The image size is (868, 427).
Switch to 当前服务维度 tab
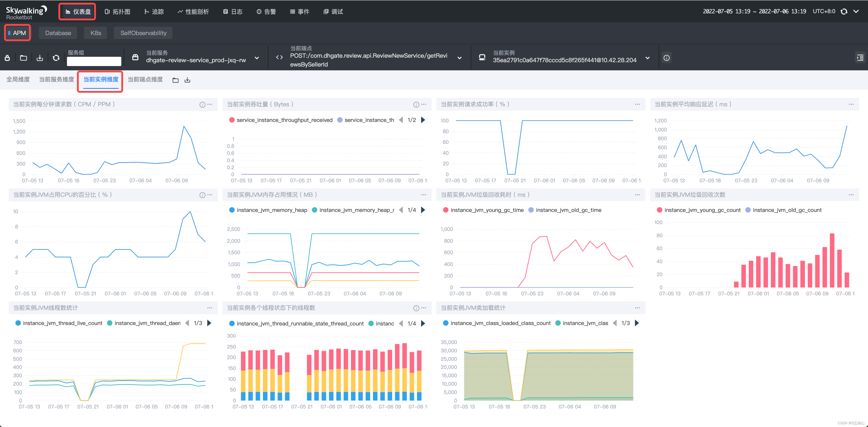(x=57, y=79)
